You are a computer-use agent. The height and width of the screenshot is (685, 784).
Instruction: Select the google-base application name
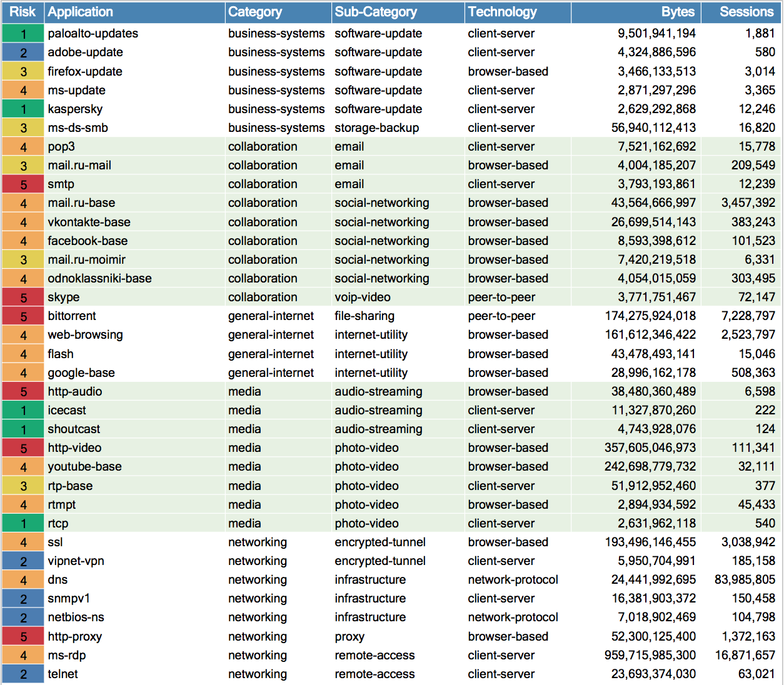(x=81, y=372)
